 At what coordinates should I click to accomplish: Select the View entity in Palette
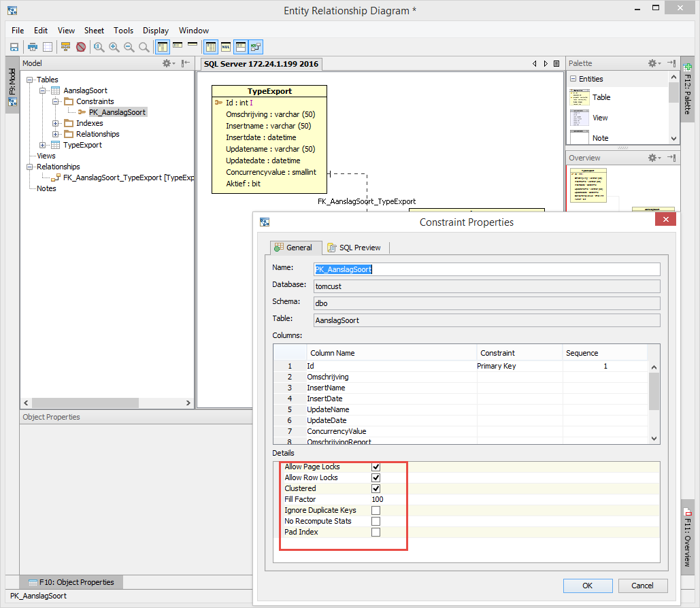(x=599, y=118)
